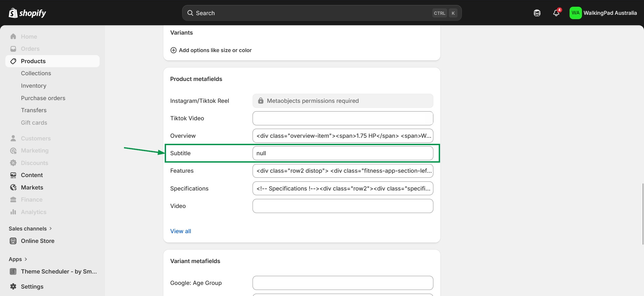Viewport: 644px width, 296px height.
Task: Click the plus icon to add options
Action: pos(173,50)
